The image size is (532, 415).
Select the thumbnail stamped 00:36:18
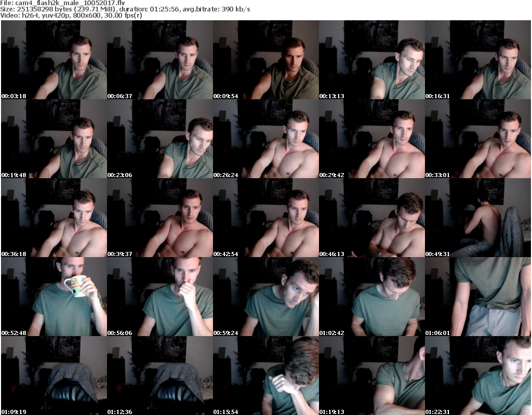[x=54, y=218]
